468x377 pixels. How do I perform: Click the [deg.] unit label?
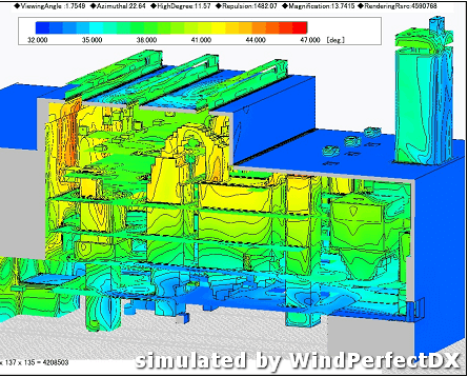[x=335, y=40]
